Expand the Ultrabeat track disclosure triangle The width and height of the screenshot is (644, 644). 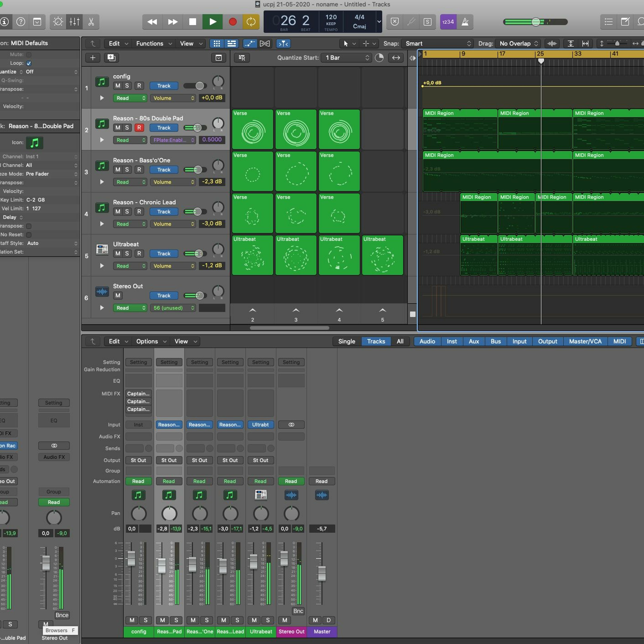[102, 266]
